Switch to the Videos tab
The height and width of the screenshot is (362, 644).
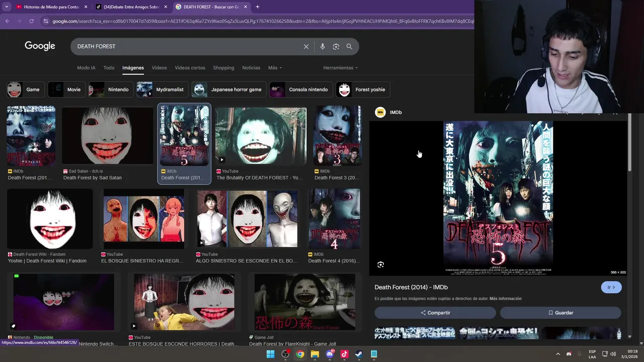point(159,68)
